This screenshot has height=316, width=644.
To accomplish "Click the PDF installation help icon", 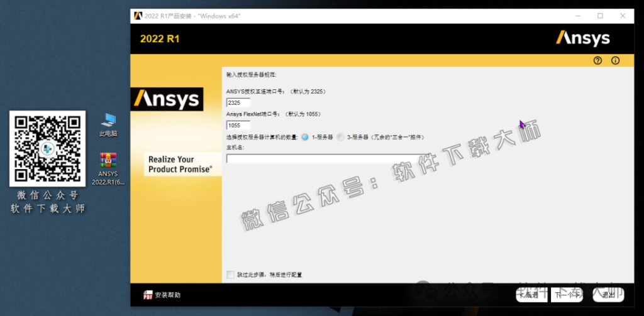I will [148, 295].
